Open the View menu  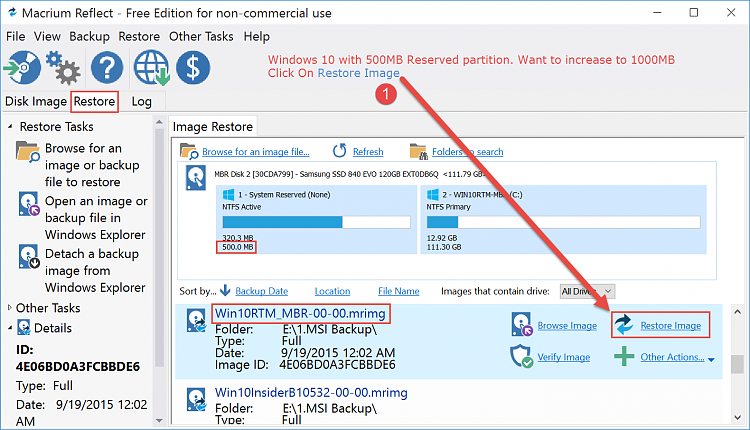pos(47,36)
